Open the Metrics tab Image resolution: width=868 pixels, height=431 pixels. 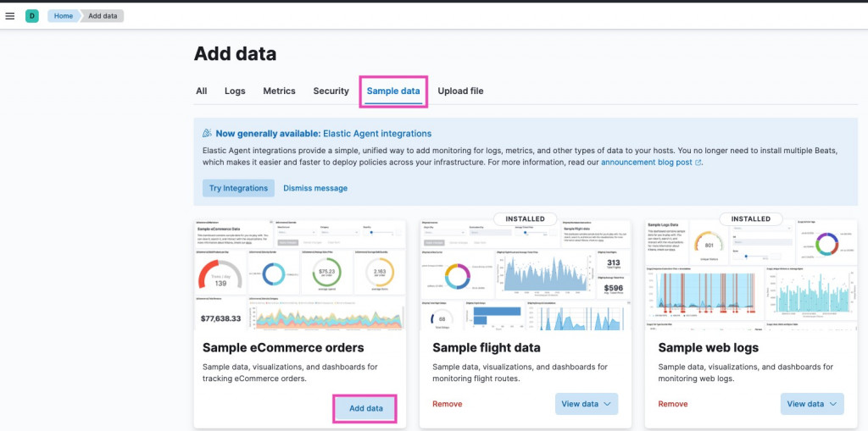point(279,91)
